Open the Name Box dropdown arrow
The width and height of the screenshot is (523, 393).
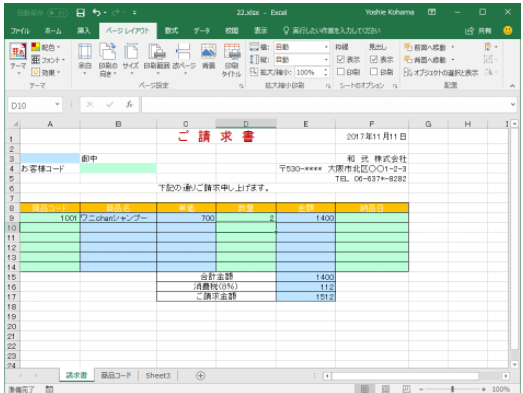pos(57,105)
